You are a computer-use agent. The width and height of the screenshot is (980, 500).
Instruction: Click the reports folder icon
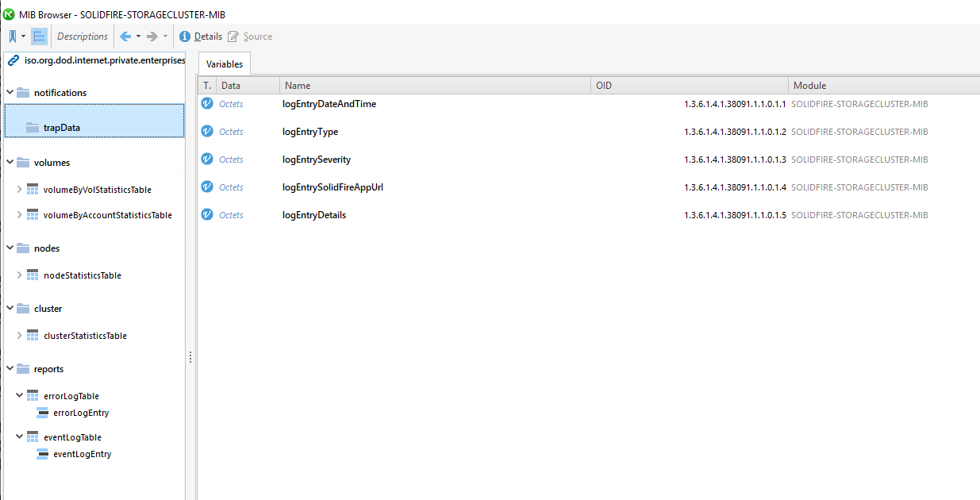point(22,369)
